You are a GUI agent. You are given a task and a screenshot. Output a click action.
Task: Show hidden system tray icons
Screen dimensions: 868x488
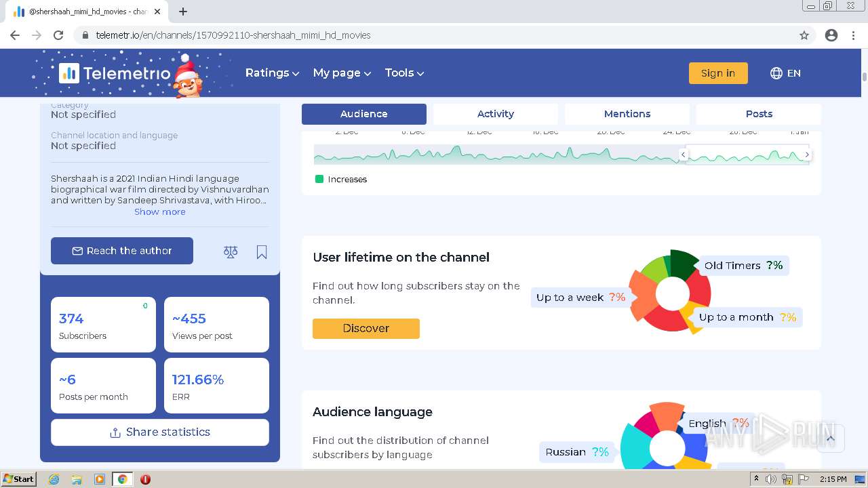point(756,479)
